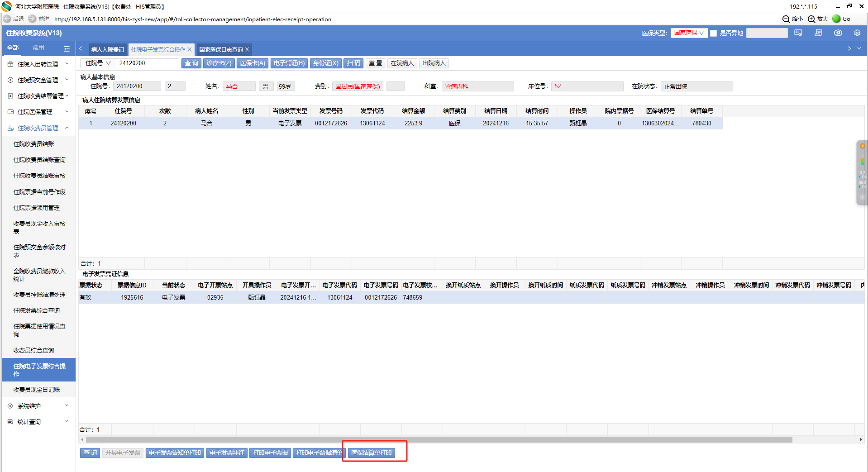
Task: Click the eye icon in header bar
Action: [838, 33]
